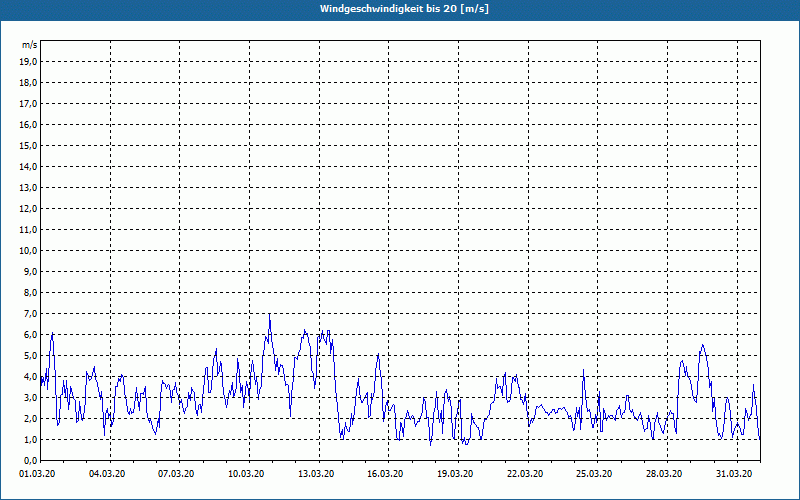800x500 pixels.
Task: Click the 07.03.20 axis date
Action: click(x=176, y=474)
